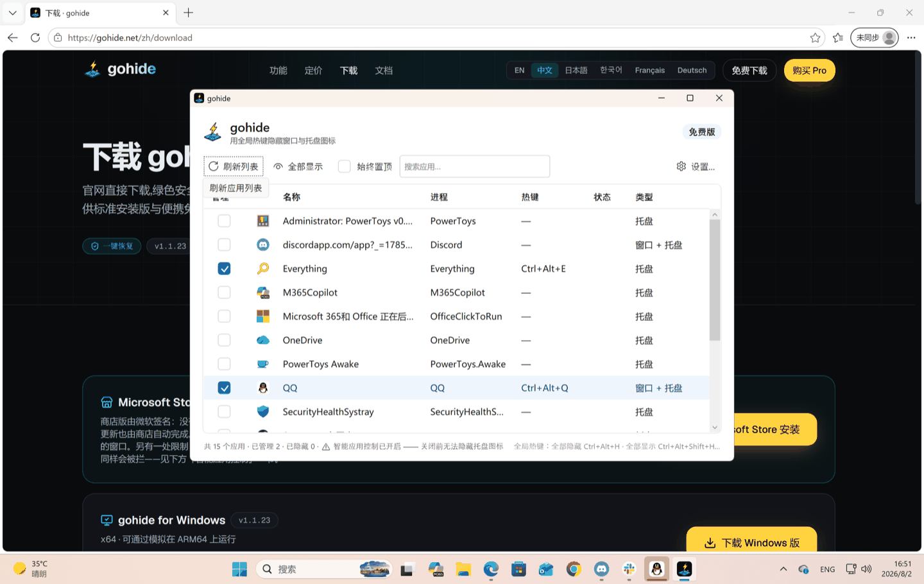
Task: Expand the browser tab list chevron
Action: [13, 13]
